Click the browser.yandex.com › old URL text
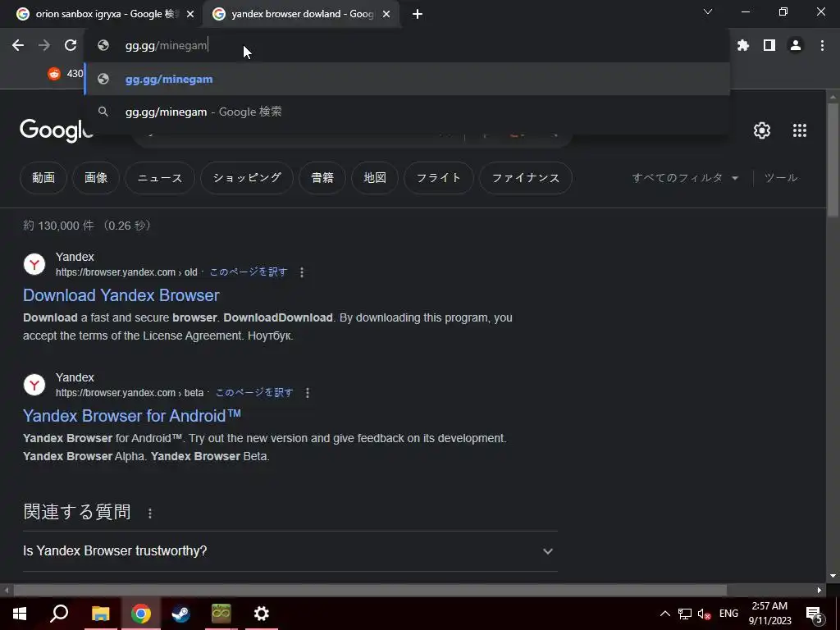This screenshot has height=630, width=840. point(126,272)
